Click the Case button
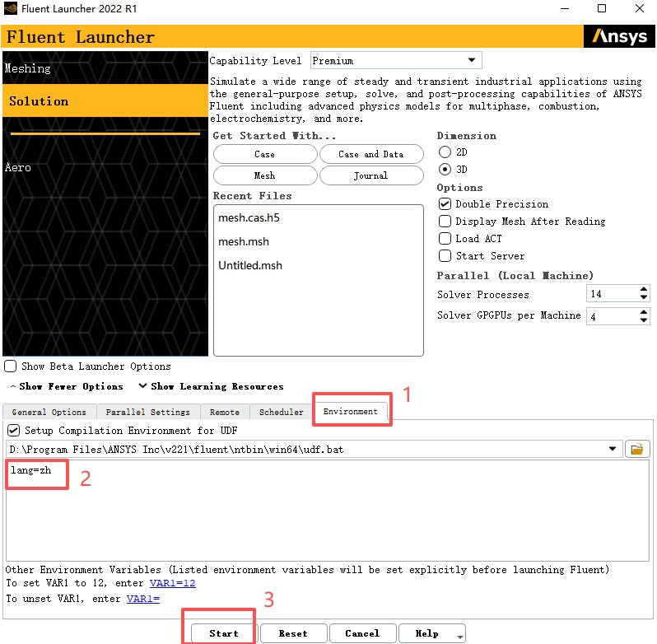This screenshot has height=644, width=657. click(265, 154)
